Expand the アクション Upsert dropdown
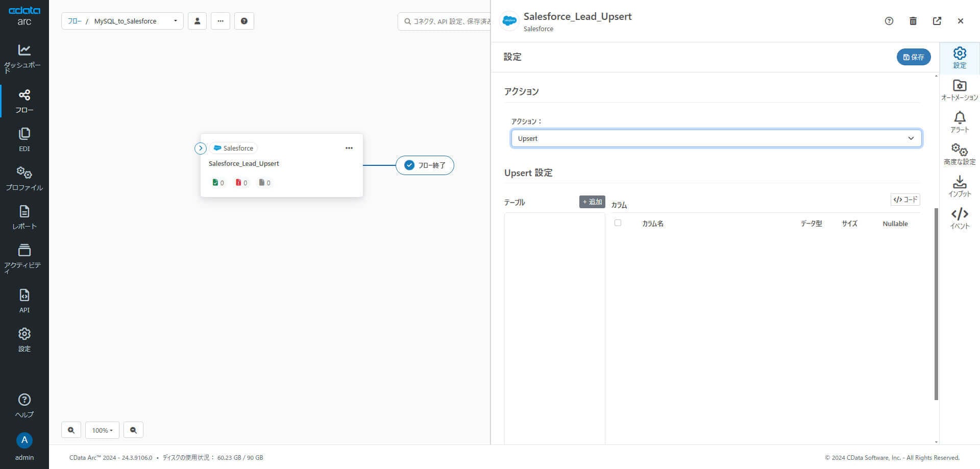The height and width of the screenshot is (469, 980). (716, 138)
